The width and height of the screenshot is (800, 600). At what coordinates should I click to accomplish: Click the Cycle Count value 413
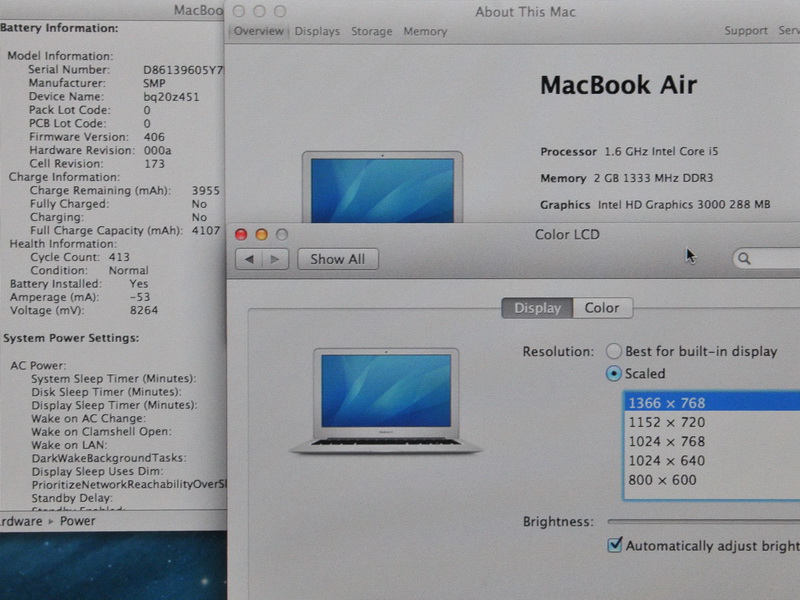point(119,257)
